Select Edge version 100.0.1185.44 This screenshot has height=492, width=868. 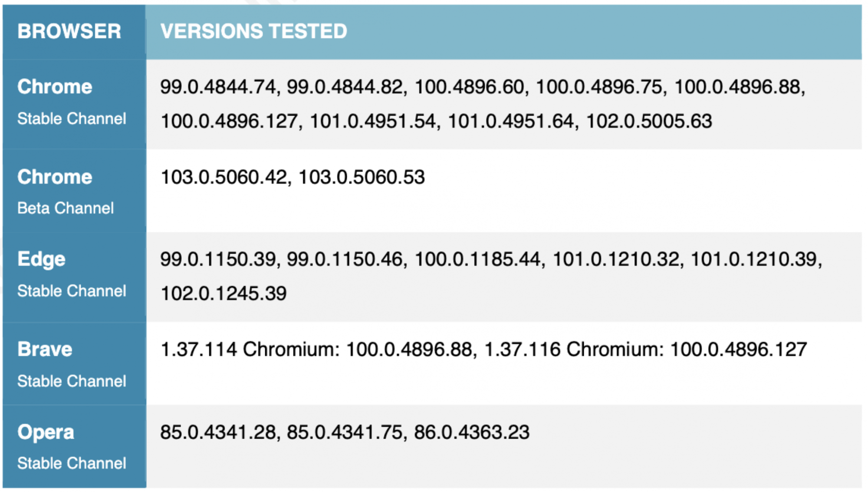477,259
